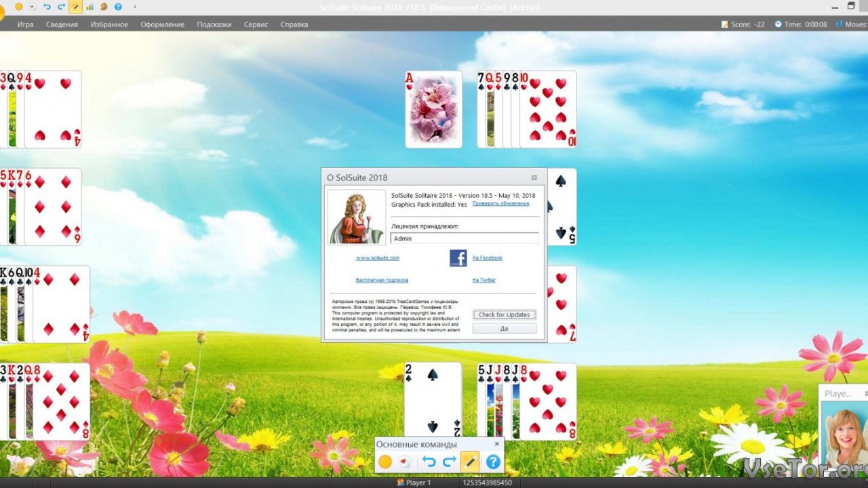
Task: Toggle magic wand in Основные команды panel
Action: point(470,462)
